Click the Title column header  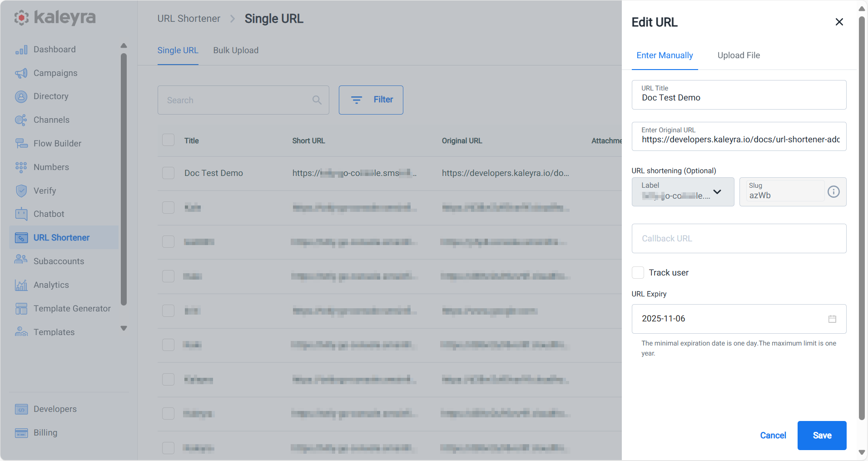click(192, 141)
